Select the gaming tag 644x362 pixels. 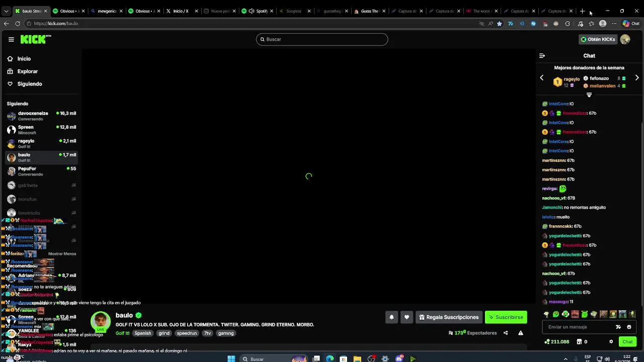pyautogui.click(x=226, y=333)
